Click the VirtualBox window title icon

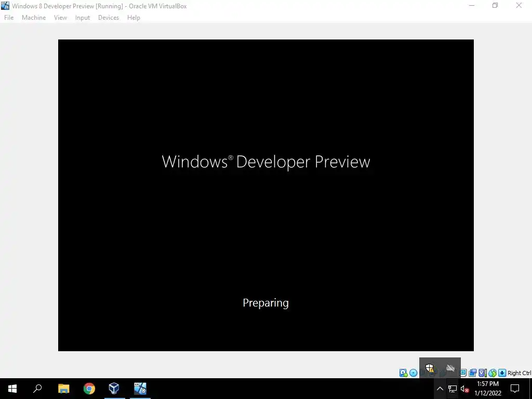tap(5, 6)
